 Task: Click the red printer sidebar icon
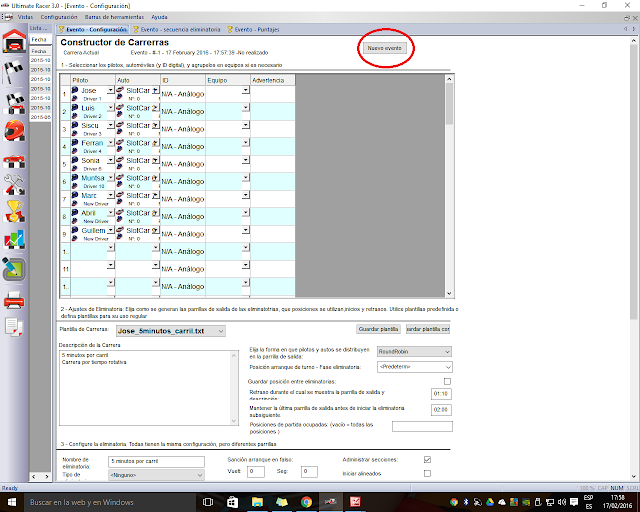[x=14, y=300]
